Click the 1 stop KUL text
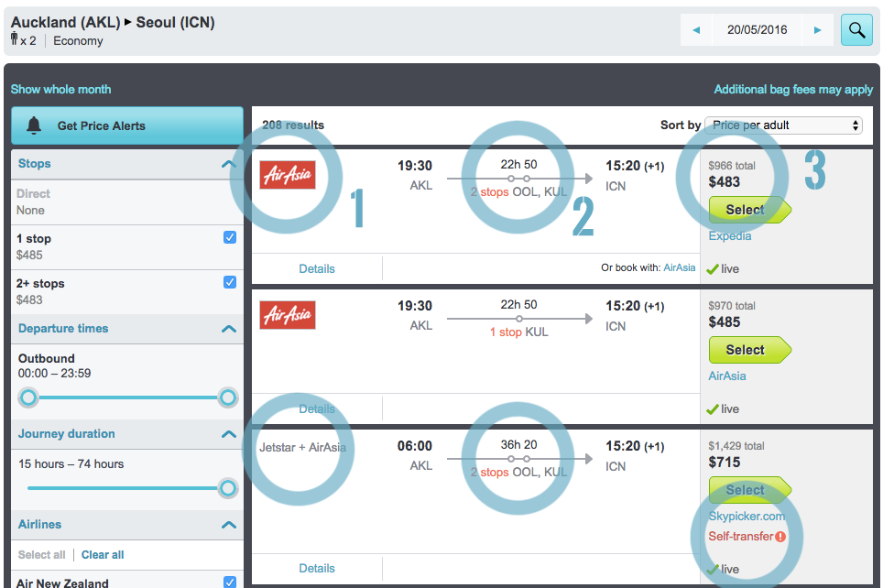894x588 pixels. tap(518, 332)
